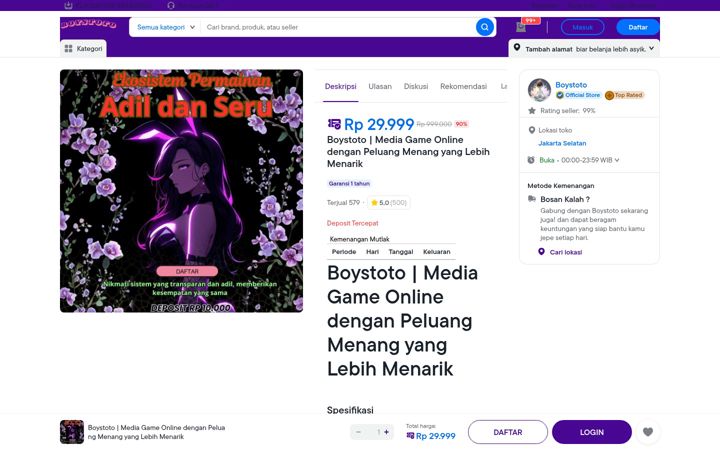
Task: Click the Kemenangan Mutlak table title
Action: click(359, 239)
